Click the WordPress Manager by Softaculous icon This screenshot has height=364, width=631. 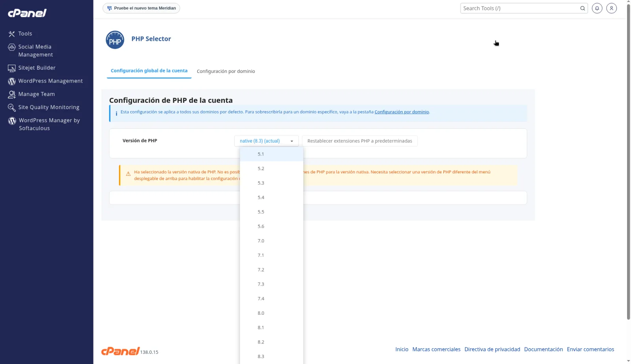coord(12,121)
